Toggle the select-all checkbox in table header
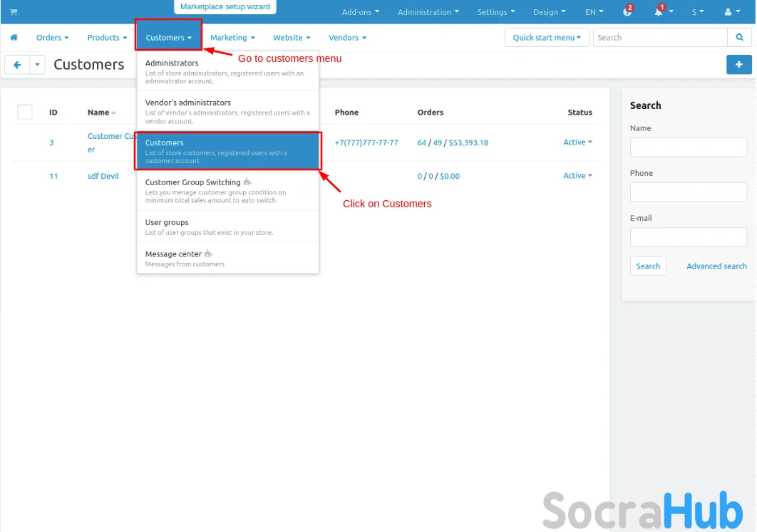The width and height of the screenshot is (757, 532). tap(25, 112)
